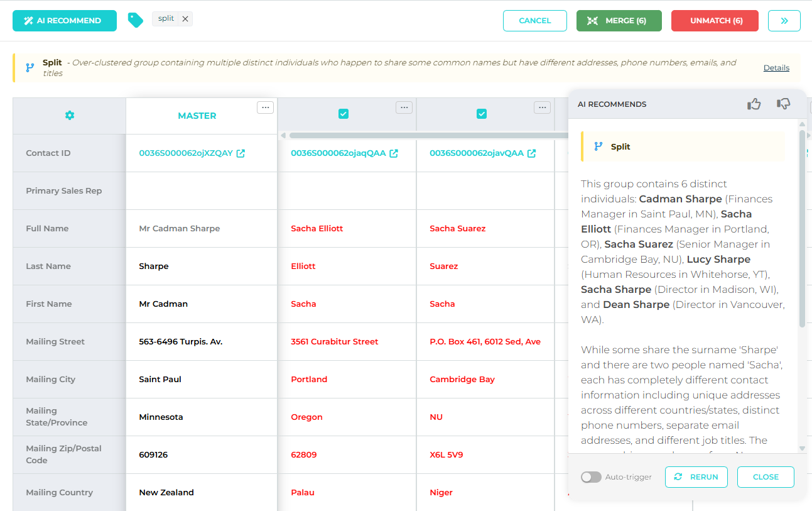Select the 'Minnesota' state cell
The image size is (812, 511).
tap(201, 417)
